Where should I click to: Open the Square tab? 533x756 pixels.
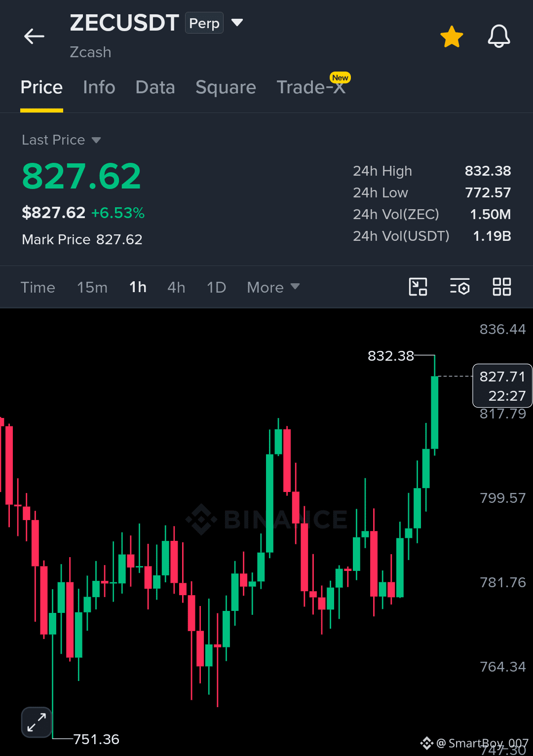pyautogui.click(x=226, y=87)
